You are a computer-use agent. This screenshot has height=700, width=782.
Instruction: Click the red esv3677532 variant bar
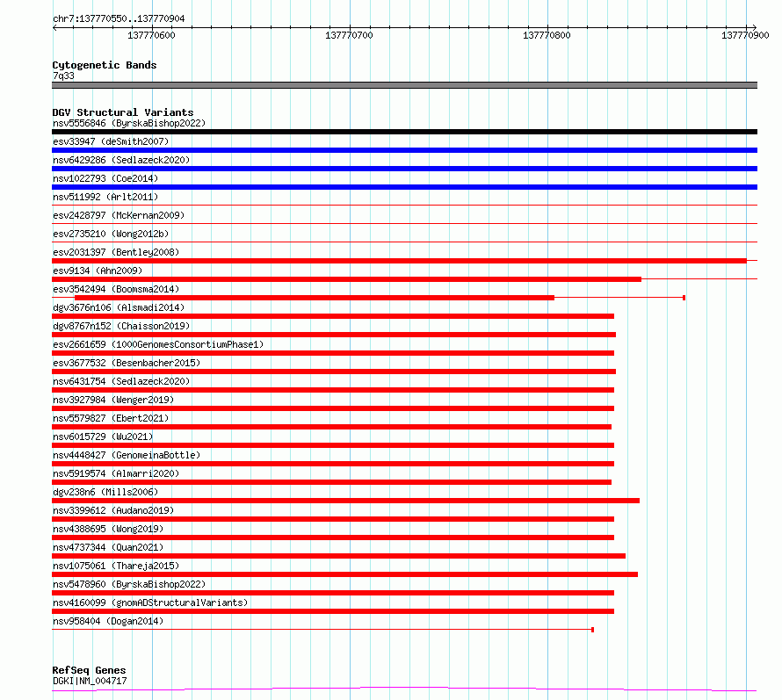pos(334,372)
